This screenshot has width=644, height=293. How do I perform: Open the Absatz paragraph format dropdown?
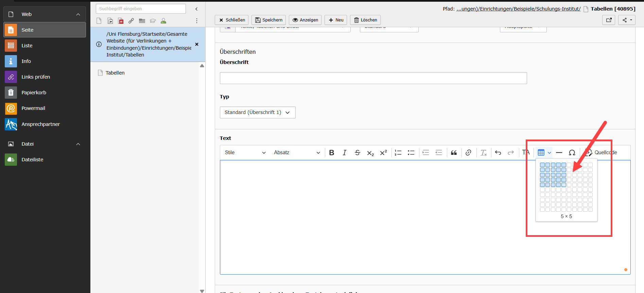(297, 153)
